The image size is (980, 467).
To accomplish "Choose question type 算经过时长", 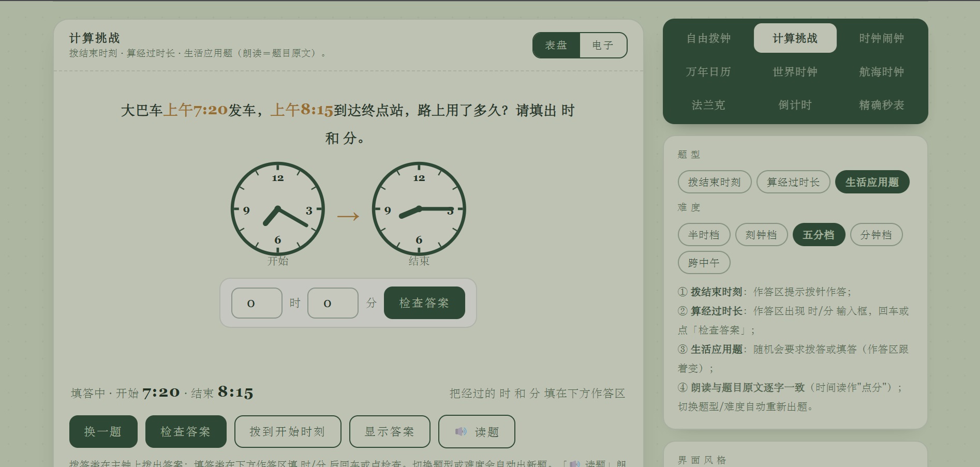I will pos(793,182).
